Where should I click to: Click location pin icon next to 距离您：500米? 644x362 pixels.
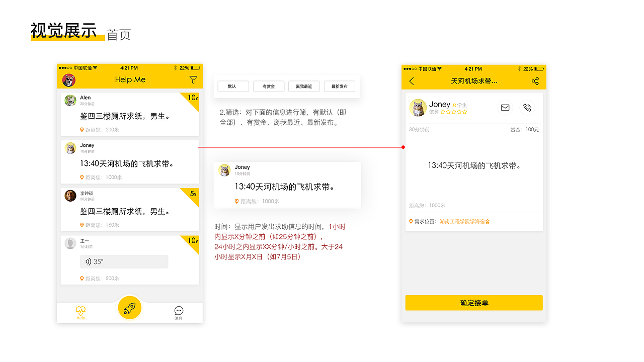pos(82,278)
